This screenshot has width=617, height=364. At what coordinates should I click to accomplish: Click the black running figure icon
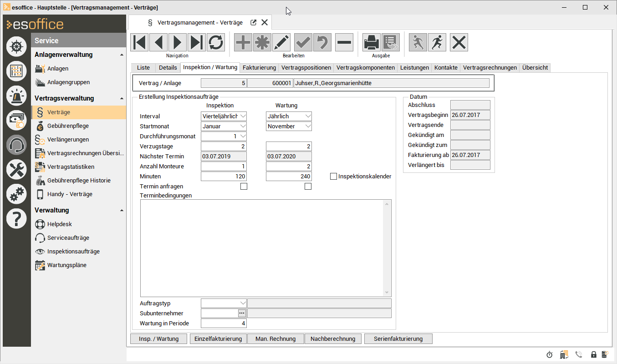437,42
